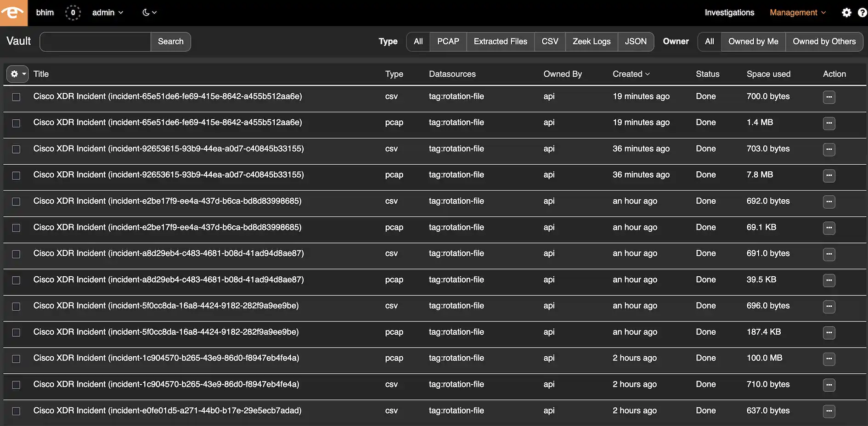Viewport: 868px width, 426px height.
Task: Open the settings gear in the header
Action: click(846, 13)
